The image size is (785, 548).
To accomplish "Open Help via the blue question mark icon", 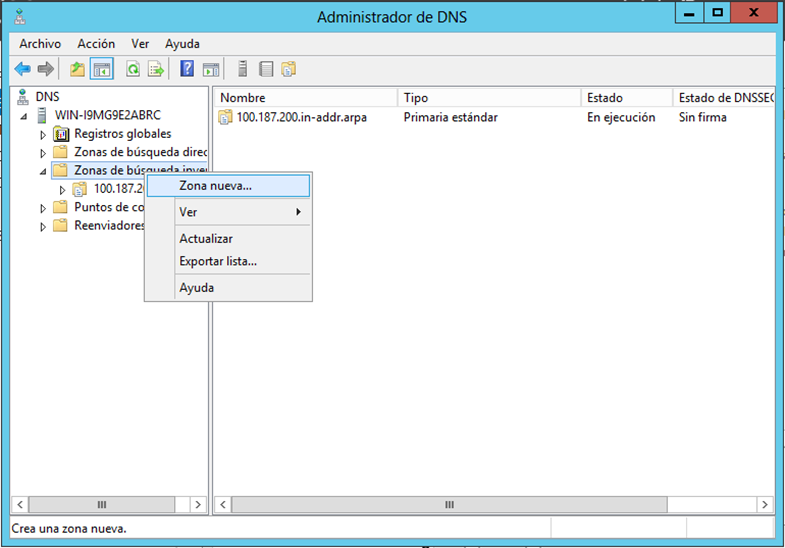I will [187, 69].
